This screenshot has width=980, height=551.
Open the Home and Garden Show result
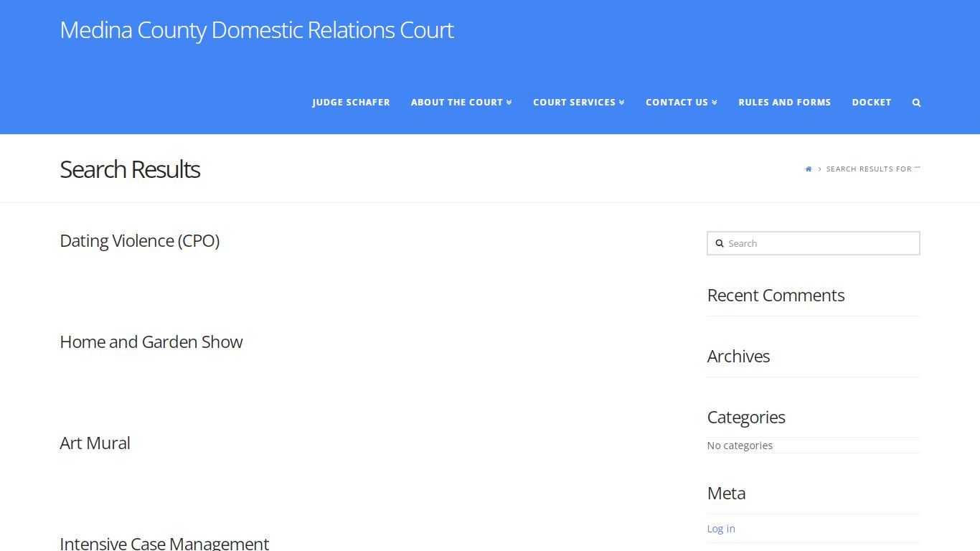[151, 342]
